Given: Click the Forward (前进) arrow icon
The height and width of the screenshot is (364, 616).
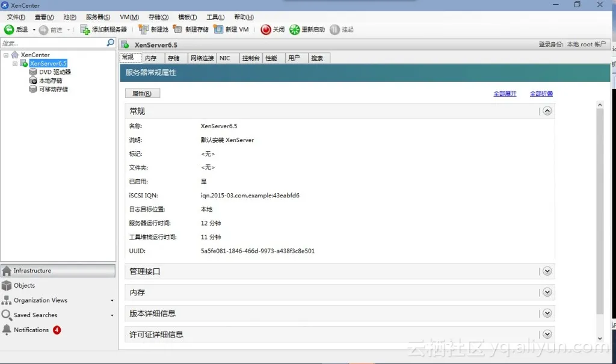Looking at the screenshot, I should click(x=43, y=30).
